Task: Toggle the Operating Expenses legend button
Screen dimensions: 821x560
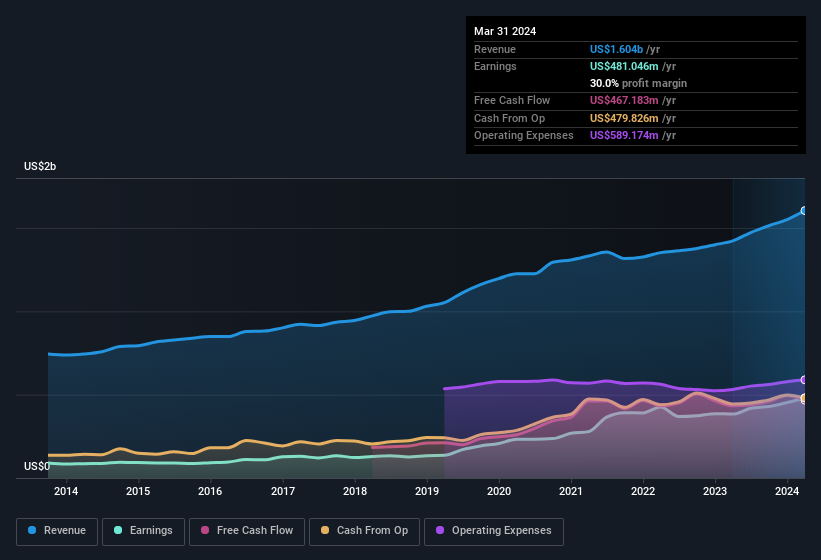Action: coord(493,531)
